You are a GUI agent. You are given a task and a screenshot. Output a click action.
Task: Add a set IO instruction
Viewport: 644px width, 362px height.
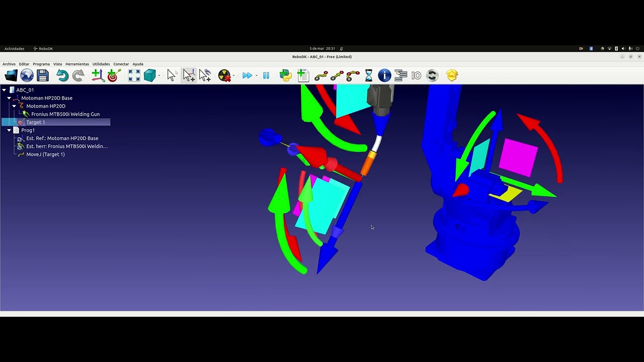click(x=416, y=75)
